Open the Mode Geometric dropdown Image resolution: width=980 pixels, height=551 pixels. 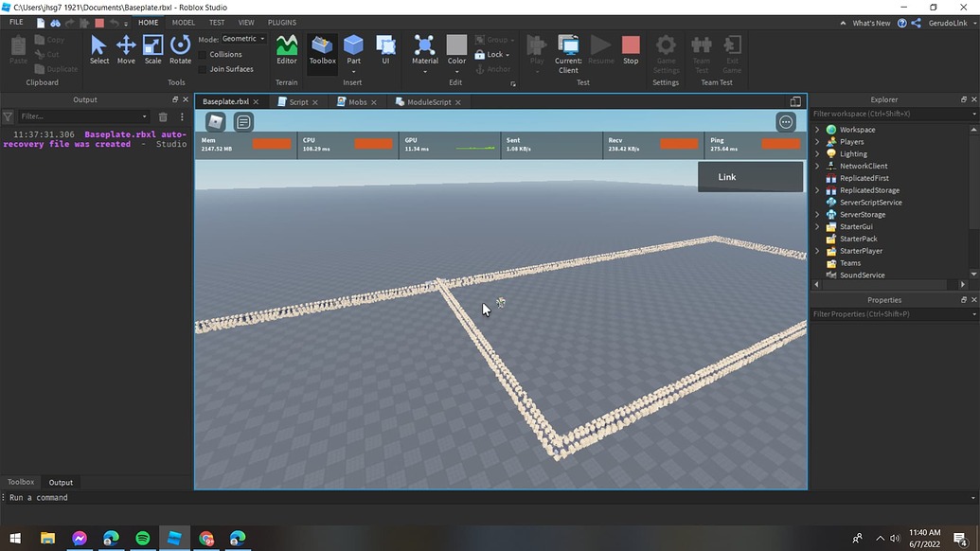pos(240,38)
